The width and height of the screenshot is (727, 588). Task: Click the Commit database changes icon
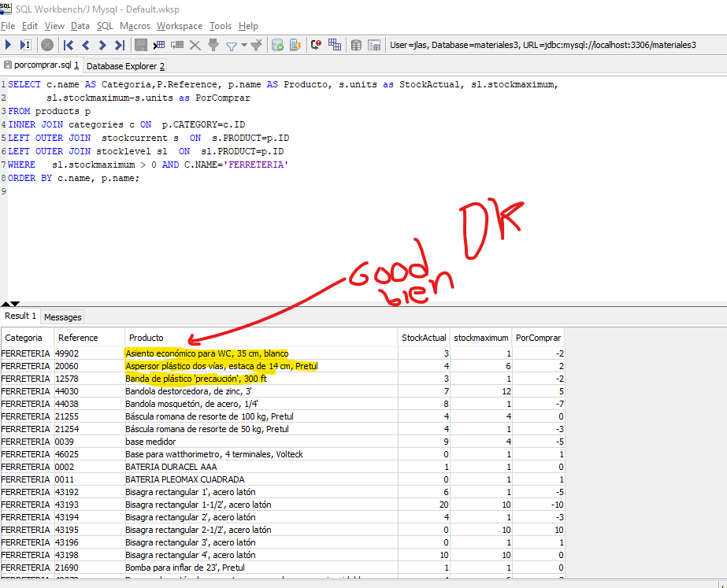[x=277, y=45]
